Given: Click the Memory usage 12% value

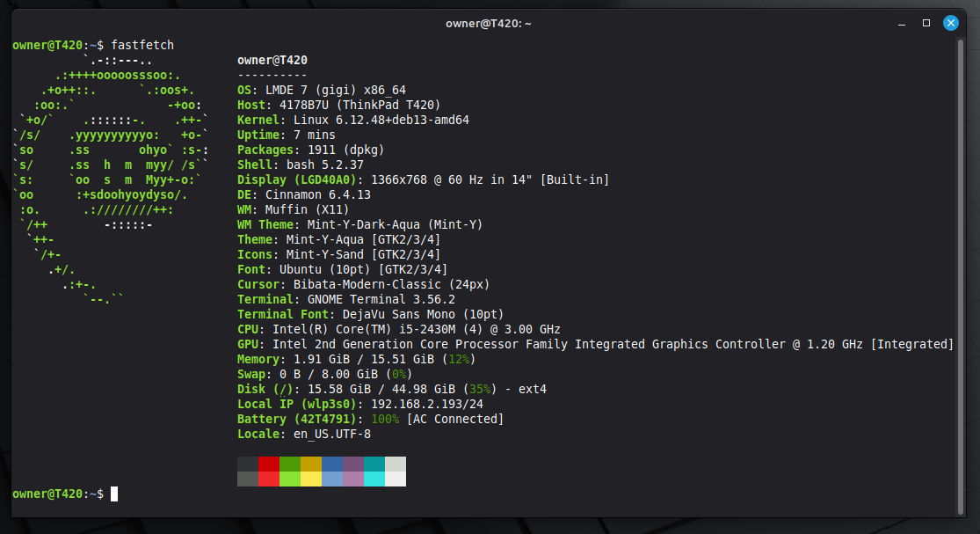Looking at the screenshot, I should [x=461, y=359].
